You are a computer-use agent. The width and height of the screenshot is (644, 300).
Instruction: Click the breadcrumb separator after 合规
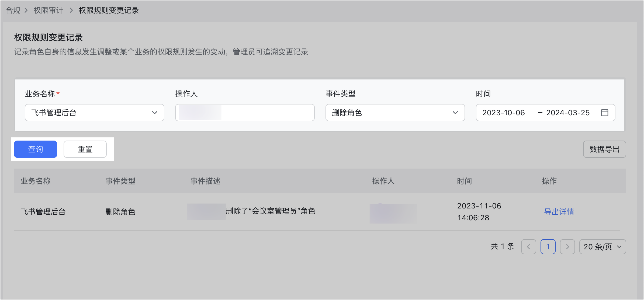[x=26, y=10]
